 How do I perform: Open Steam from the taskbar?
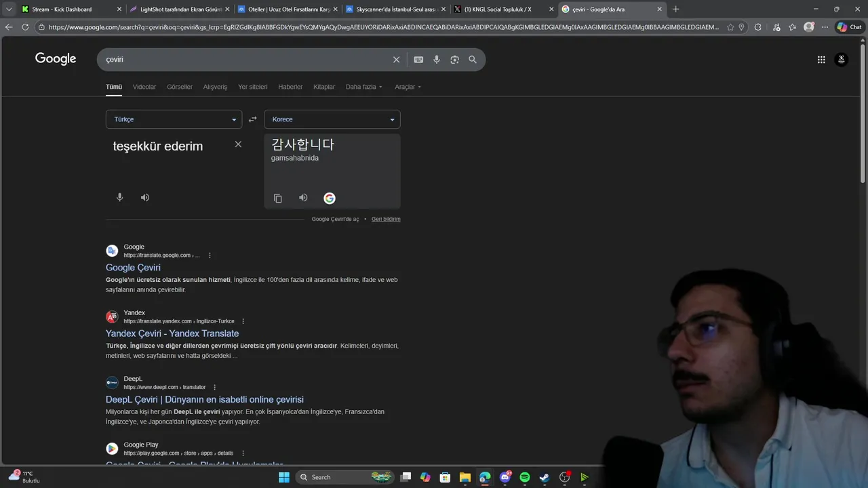(x=544, y=477)
